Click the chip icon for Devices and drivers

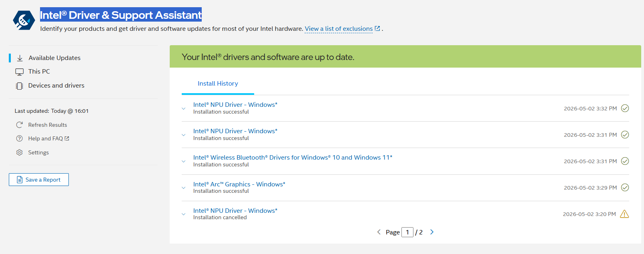pos(19,86)
